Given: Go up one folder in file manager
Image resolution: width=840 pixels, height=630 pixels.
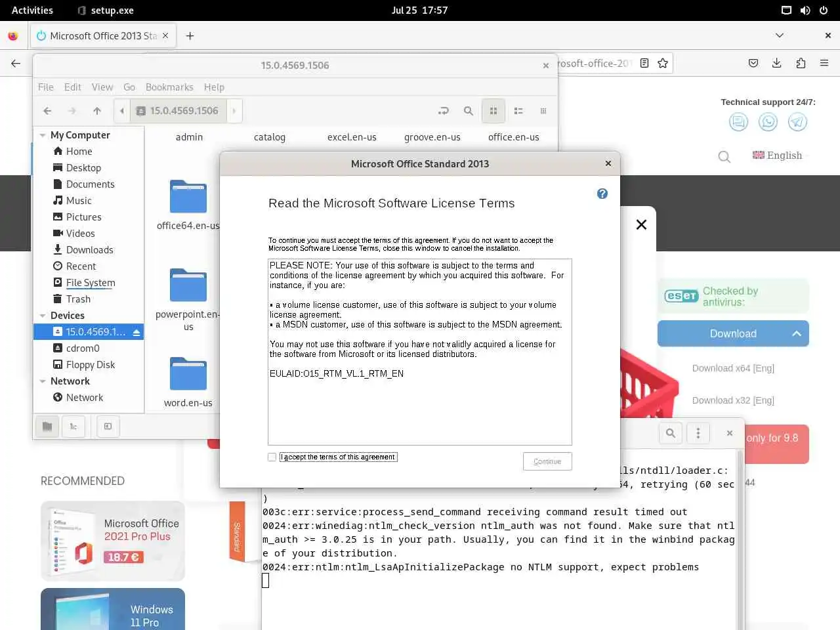Looking at the screenshot, I should [97, 111].
